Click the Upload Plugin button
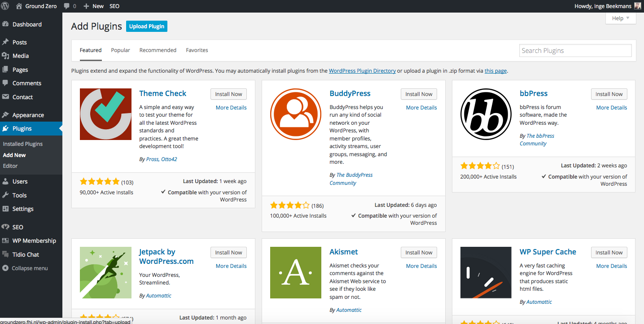This screenshot has height=324, width=644. (x=147, y=26)
